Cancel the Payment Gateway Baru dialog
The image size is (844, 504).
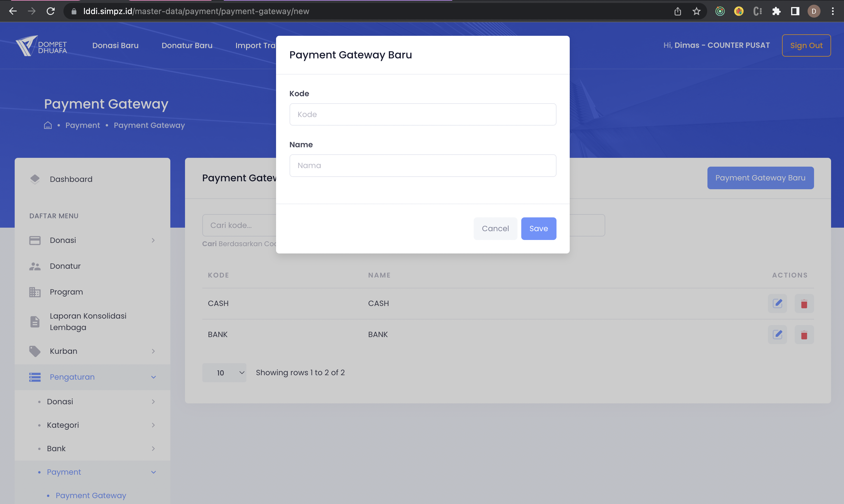tap(495, 228)
